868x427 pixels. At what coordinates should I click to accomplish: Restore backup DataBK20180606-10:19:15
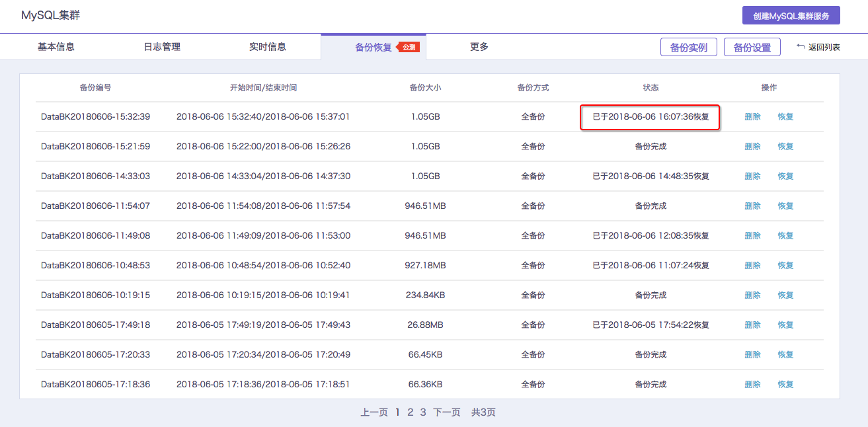click(785, 295)
